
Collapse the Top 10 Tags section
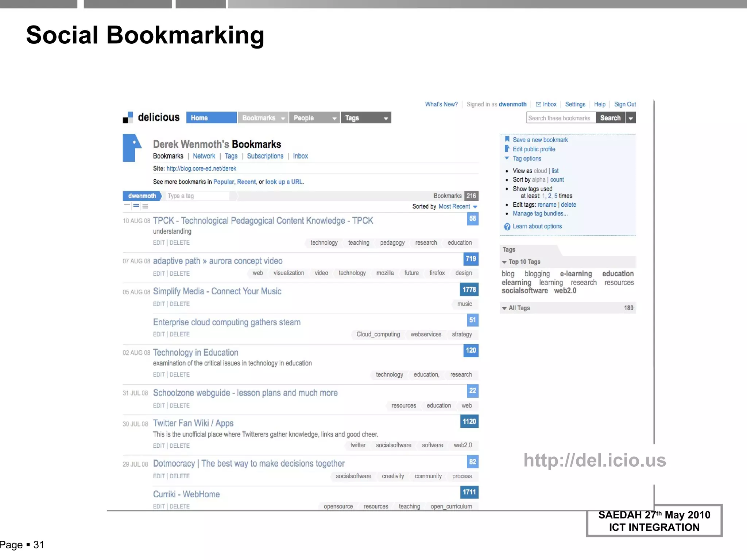coord(504,262)
